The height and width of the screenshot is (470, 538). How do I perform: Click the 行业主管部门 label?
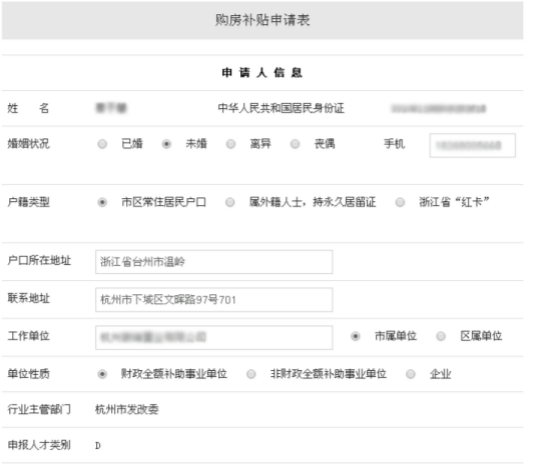(x=39, y=409)
